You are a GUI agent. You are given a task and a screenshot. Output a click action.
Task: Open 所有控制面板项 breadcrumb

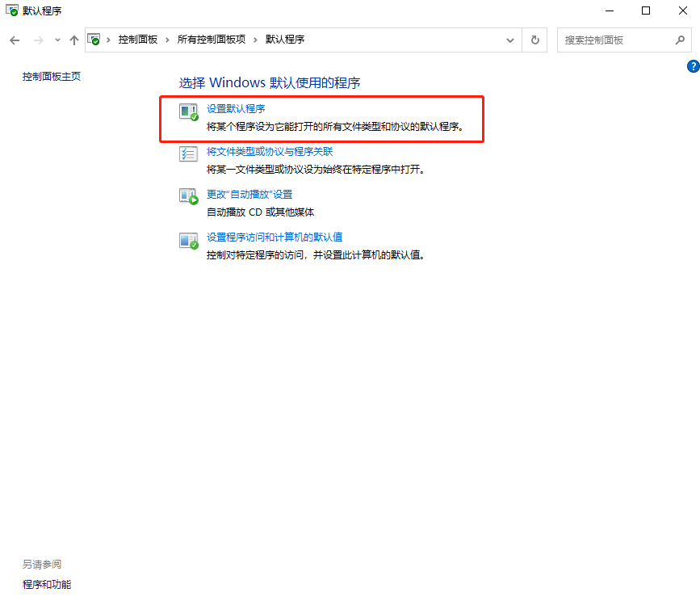tap(212, 40)
